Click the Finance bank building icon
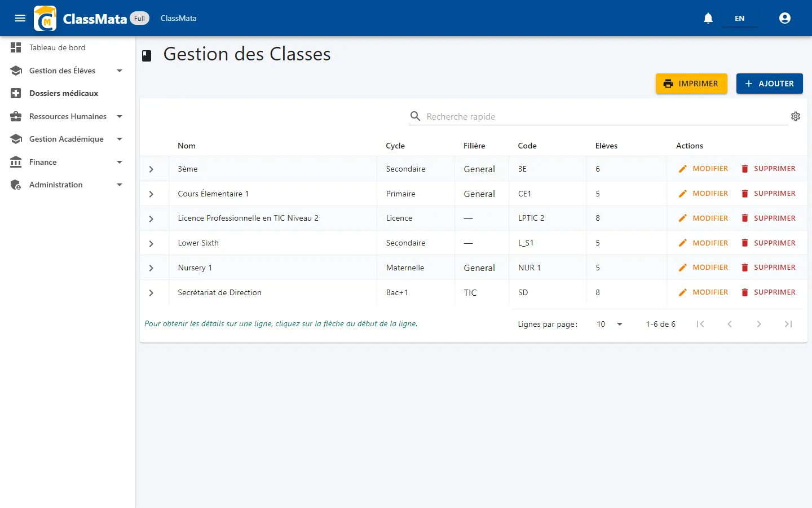This screenshot has width=812, height=508. 16,162
